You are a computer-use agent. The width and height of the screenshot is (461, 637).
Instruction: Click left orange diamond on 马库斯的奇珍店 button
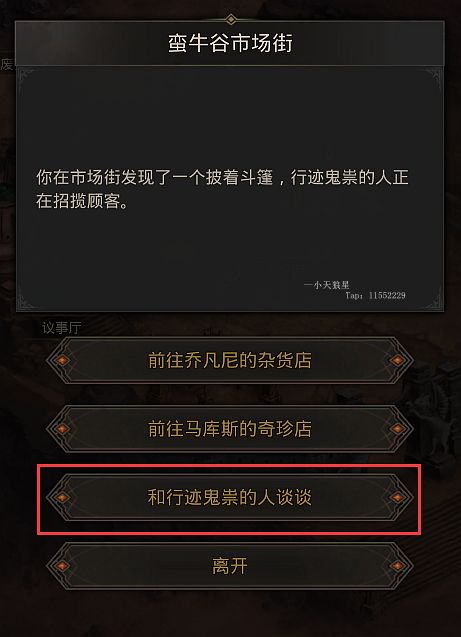[62, 429]
